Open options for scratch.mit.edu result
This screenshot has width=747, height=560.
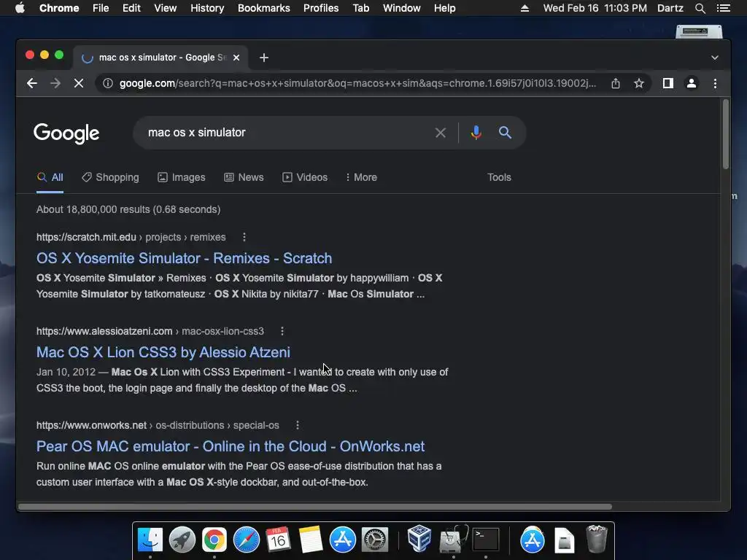(x=244, y=237)
